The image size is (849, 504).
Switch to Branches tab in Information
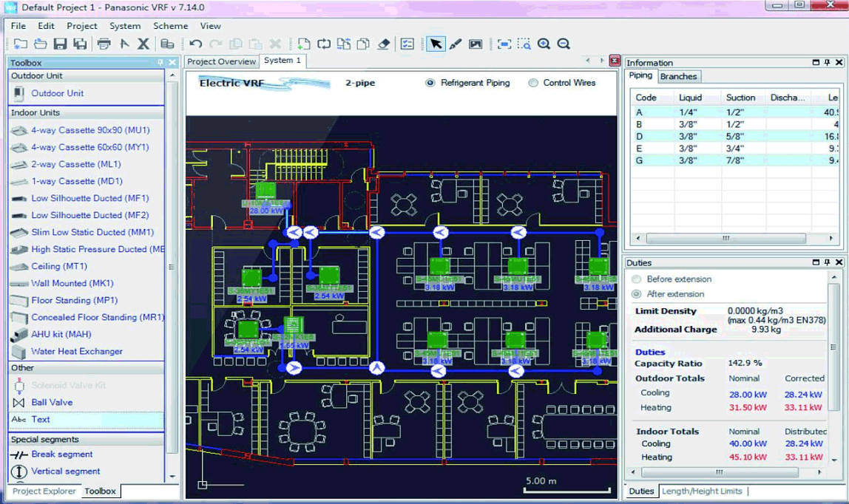click(x=678, y=77)
